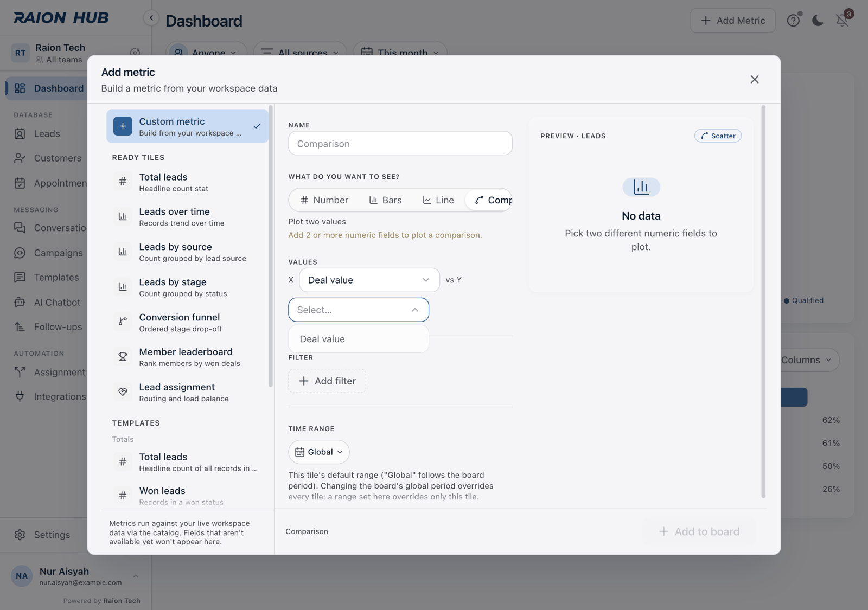Collapse the sidebar with the chevron button
868x610 pixels.
151,18
